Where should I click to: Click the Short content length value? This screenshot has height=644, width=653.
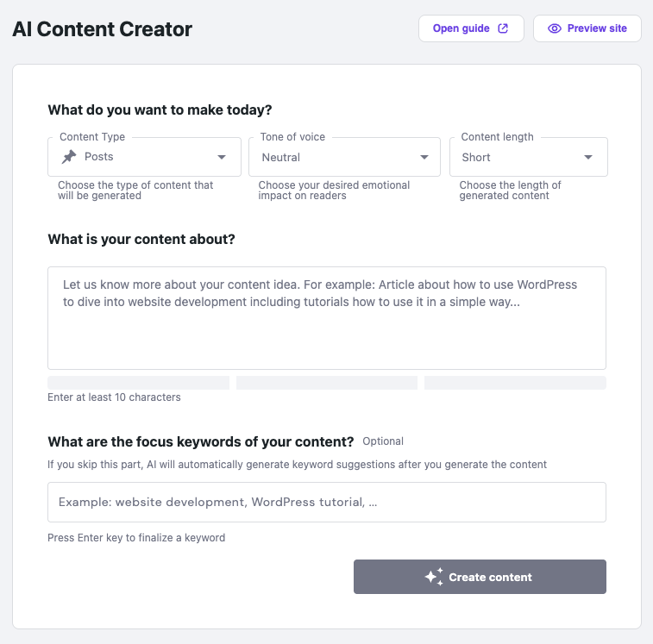[x=476, y=158]
